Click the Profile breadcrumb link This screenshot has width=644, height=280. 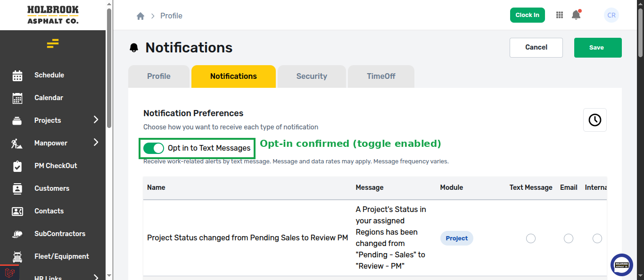coord(171,16)
